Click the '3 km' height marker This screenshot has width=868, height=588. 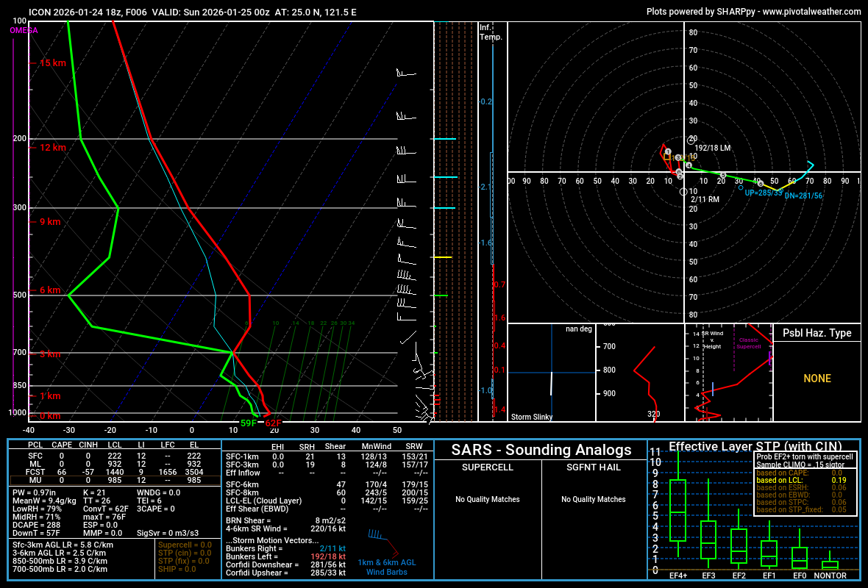point(50,354)
